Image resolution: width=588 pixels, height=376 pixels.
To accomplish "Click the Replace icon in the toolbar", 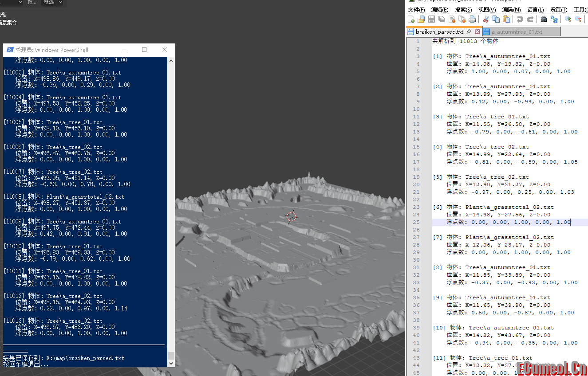I will click(x=554, y=19).
